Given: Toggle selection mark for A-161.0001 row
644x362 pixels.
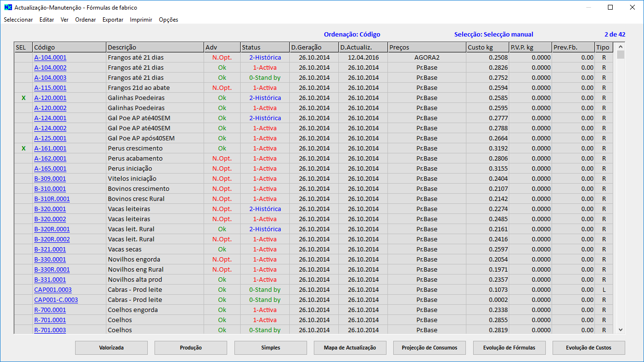Looking at the screenshot, I should point(23,149).
